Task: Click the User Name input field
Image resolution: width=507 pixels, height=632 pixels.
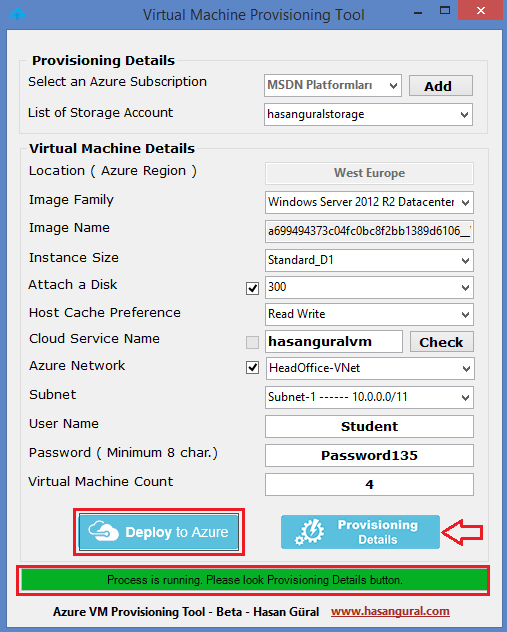Action: pos(369,426)
